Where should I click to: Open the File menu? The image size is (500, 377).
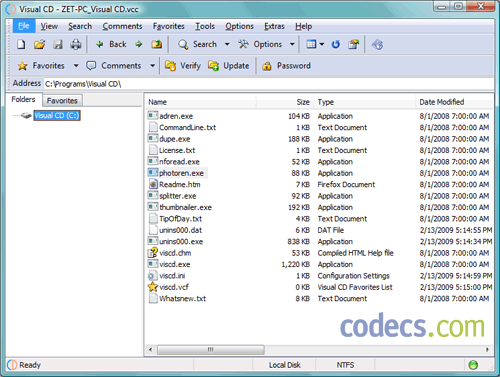[24, 26]
